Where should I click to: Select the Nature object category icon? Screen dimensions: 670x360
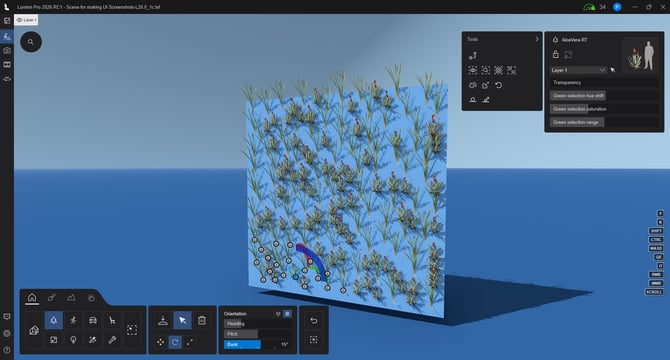[x=54, y=320]
